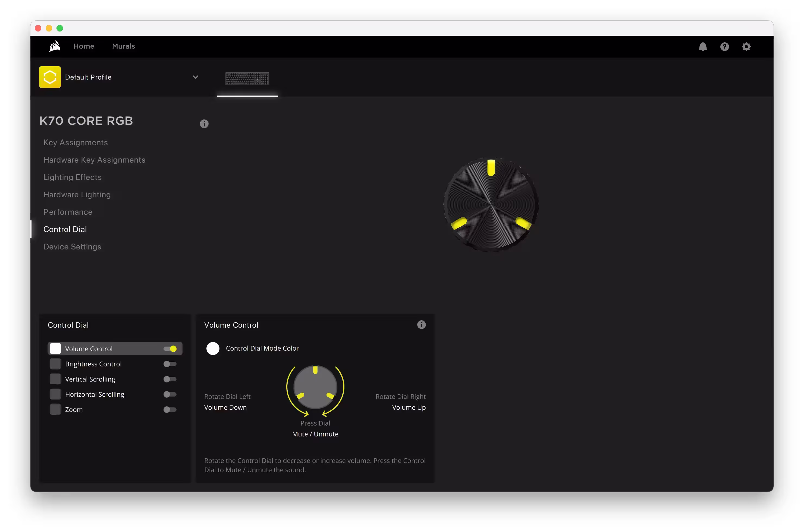The image size is (804, 532).
Task: Select the Vertical Scrolling row label
Action: tap(90, 379)
